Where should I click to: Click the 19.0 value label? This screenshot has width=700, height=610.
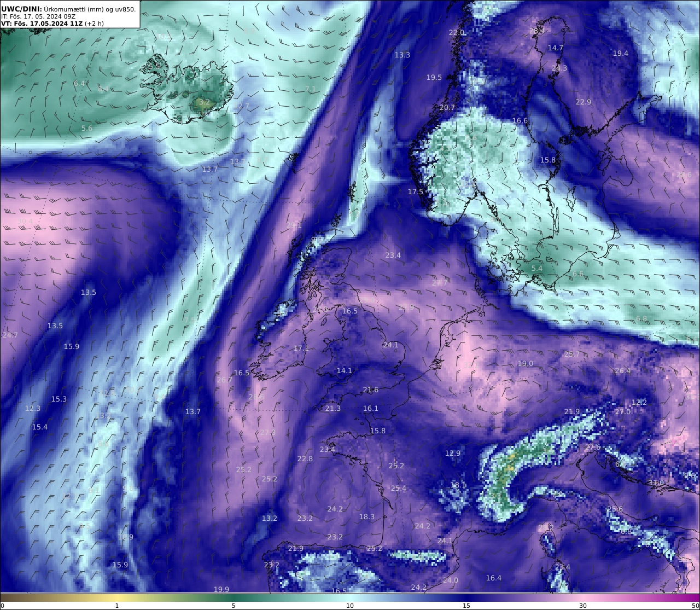(x=526, y=364)
